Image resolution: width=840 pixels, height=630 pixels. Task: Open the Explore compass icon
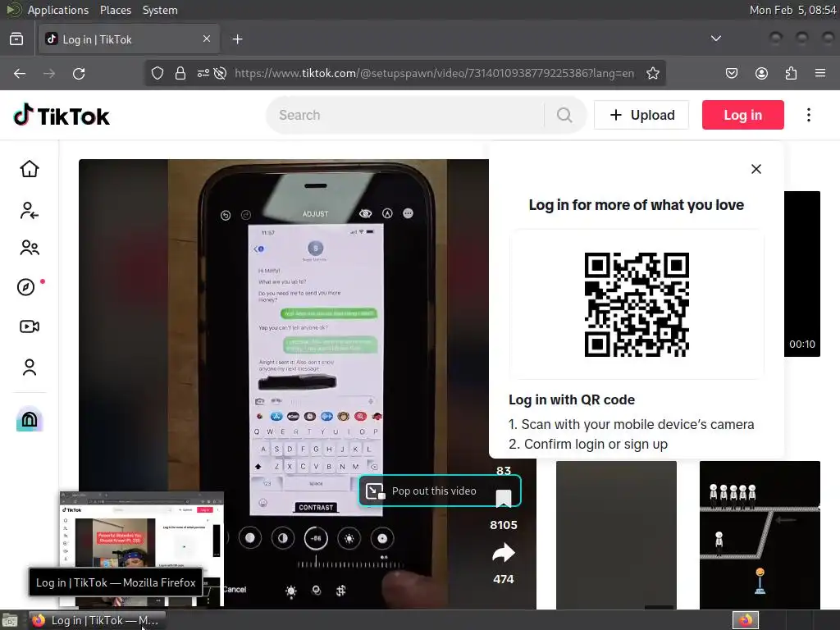click(x=25, y=287)
